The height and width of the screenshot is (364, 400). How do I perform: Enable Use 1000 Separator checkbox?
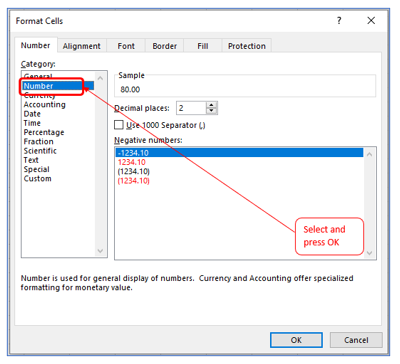[x=119, y=125]
